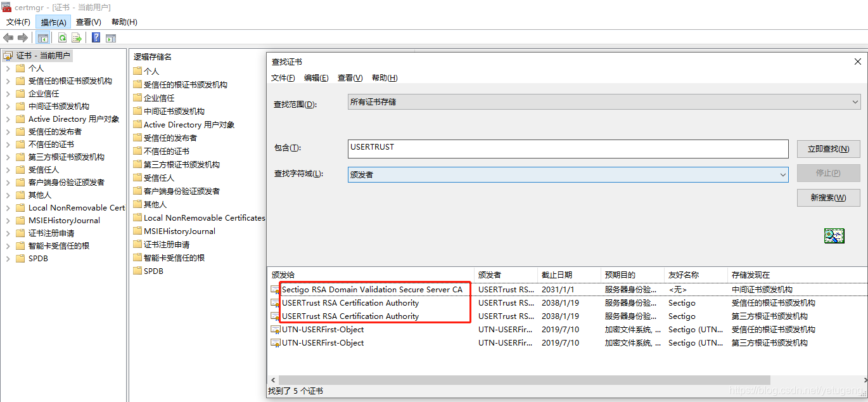Select 客户端身份验证颁发者 in left tree

(67, 182)
